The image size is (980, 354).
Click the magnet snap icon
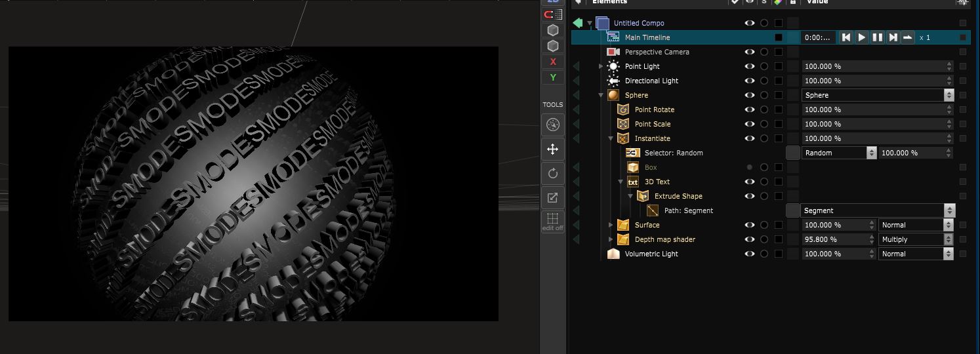point(553,14)
